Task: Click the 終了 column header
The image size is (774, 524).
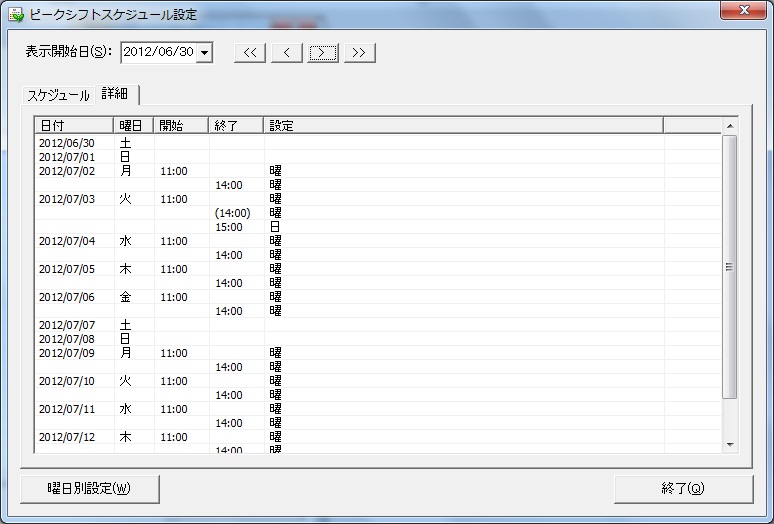Action: [x=236, y=126]
